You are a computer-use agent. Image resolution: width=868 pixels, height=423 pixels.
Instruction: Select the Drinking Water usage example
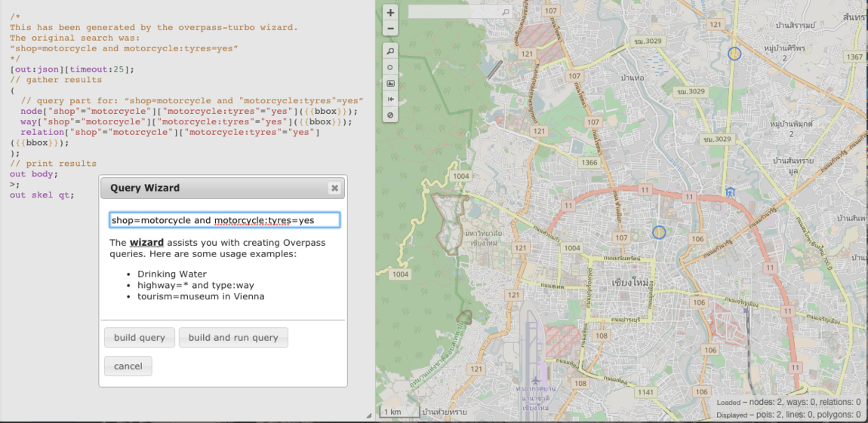coord(172,274)
